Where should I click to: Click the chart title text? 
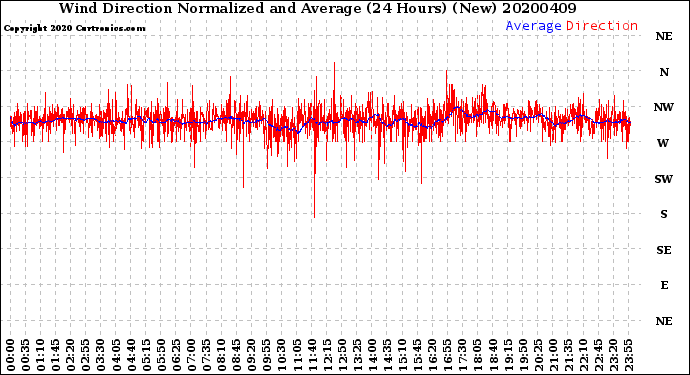tap(318, 8)
